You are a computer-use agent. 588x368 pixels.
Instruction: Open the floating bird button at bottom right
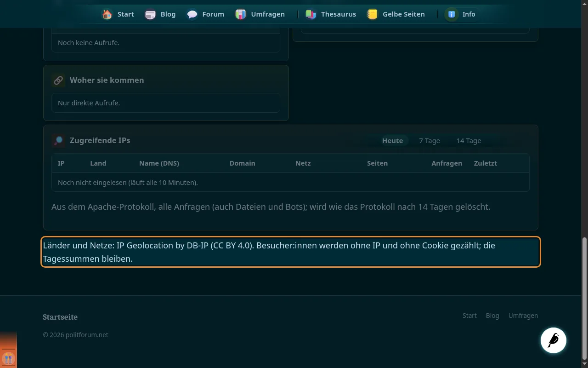point(554,340)
